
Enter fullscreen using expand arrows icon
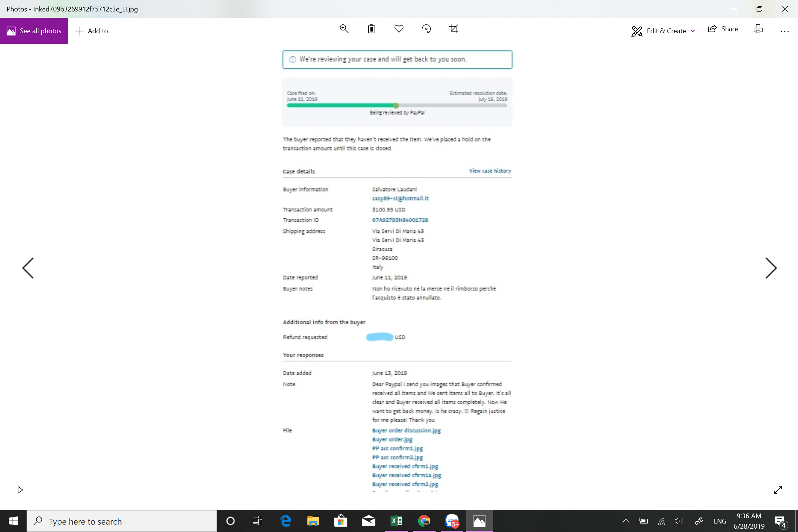tap(778, 490)
